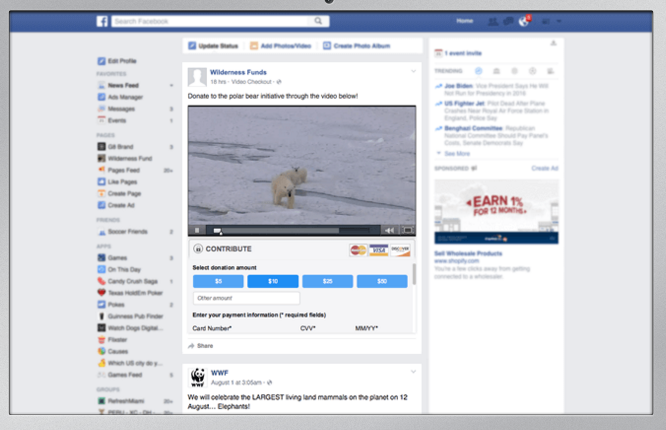Click Causes icon in sidebar
This screenshot has width=666, height=430.
tap(102, 351)
